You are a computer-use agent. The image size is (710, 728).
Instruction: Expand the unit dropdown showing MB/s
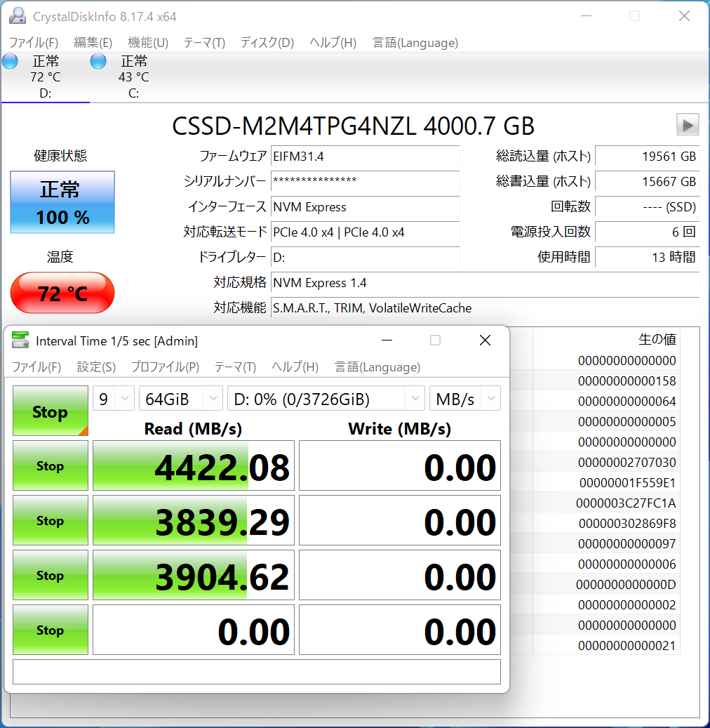465,398
